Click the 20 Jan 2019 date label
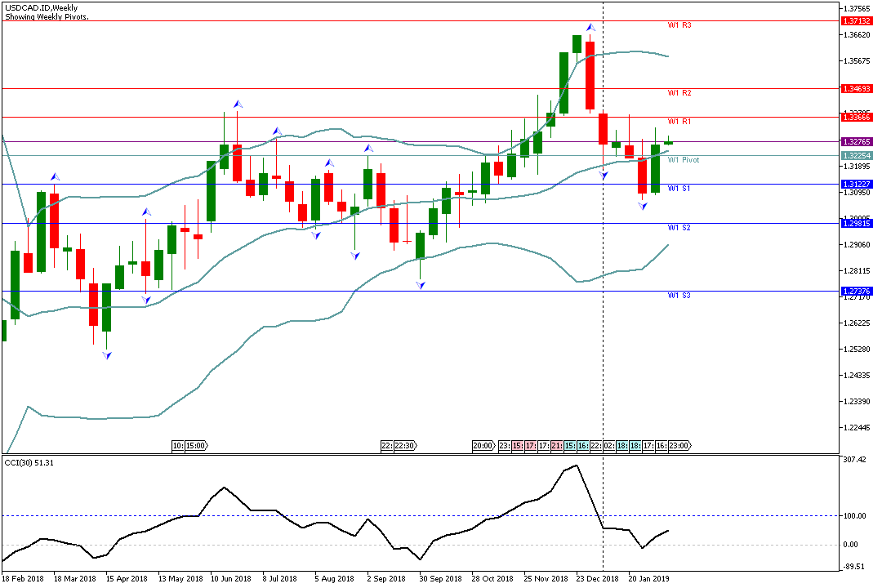Viewport: 882px width, 588px height. point(648,578)
